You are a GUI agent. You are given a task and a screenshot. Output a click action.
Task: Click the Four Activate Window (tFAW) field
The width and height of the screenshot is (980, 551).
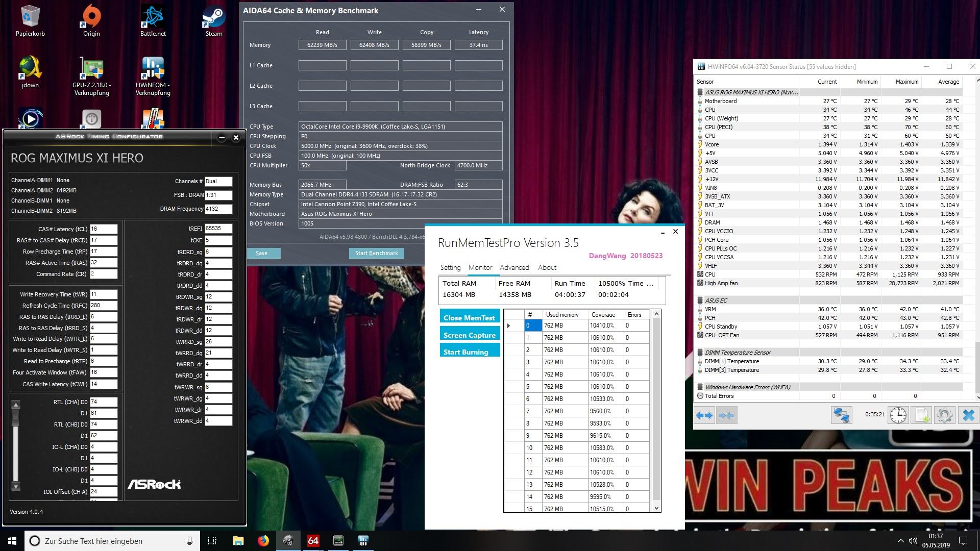[x=104, y=372]
